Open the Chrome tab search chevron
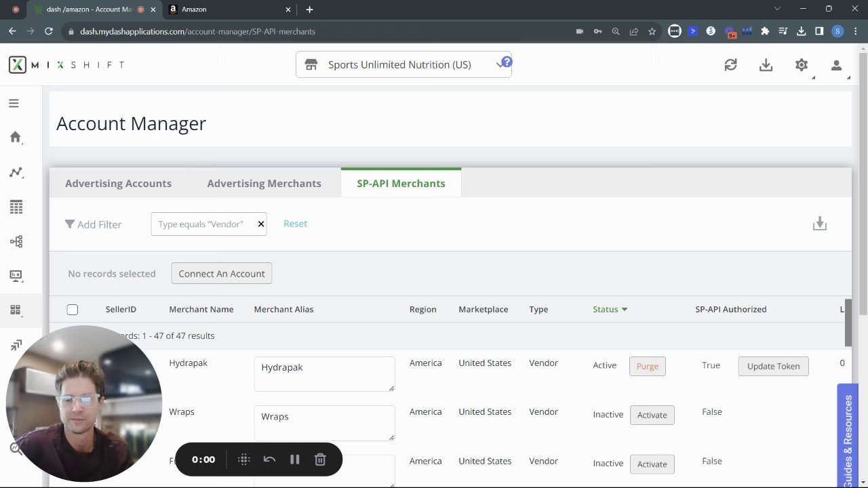The image size is (868, 488). click(778, 9)
